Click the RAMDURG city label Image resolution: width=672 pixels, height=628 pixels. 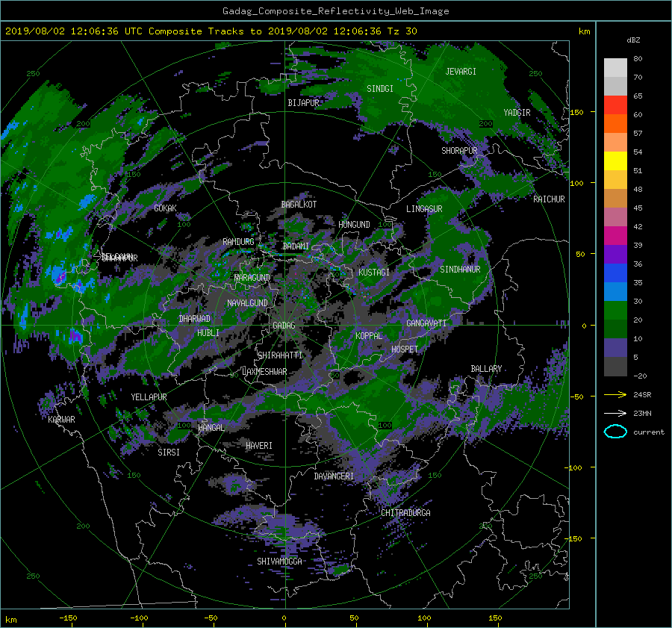238,242
